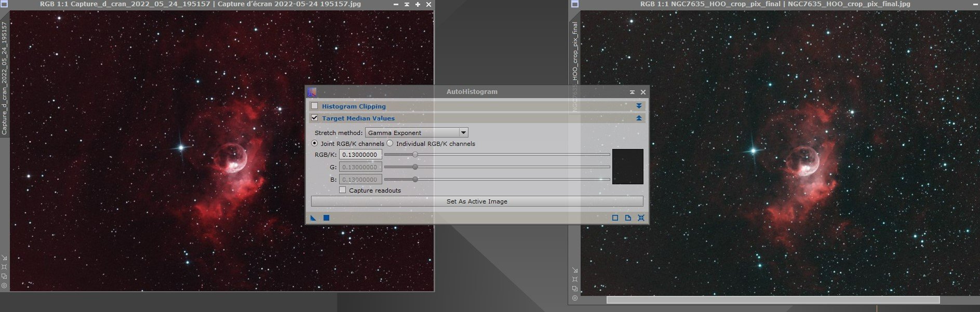Click the New Instance triangle icon in AutoHistogram
980x312 pixels.
pyautogui.click(x=313, y=218)
